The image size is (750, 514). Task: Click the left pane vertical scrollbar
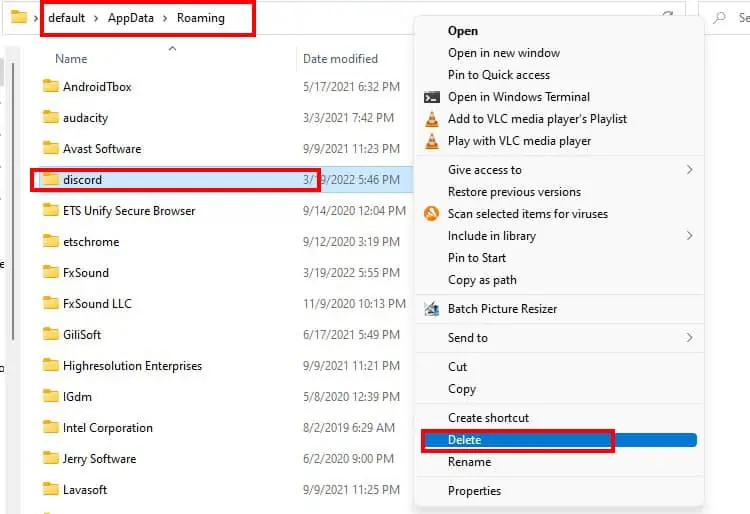coord(13,202)
